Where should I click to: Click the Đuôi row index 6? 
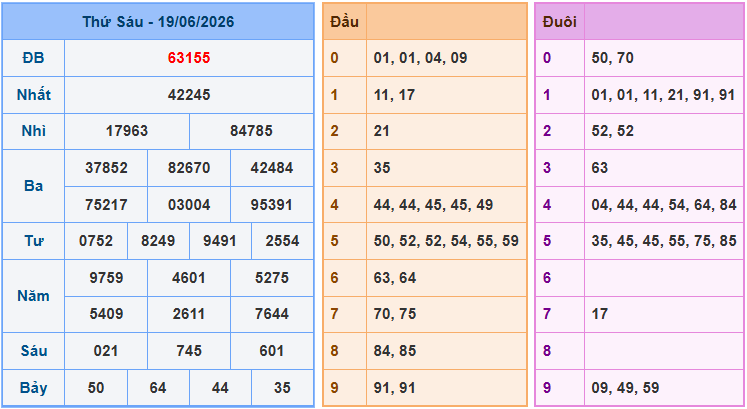click(x=547, y=278)
